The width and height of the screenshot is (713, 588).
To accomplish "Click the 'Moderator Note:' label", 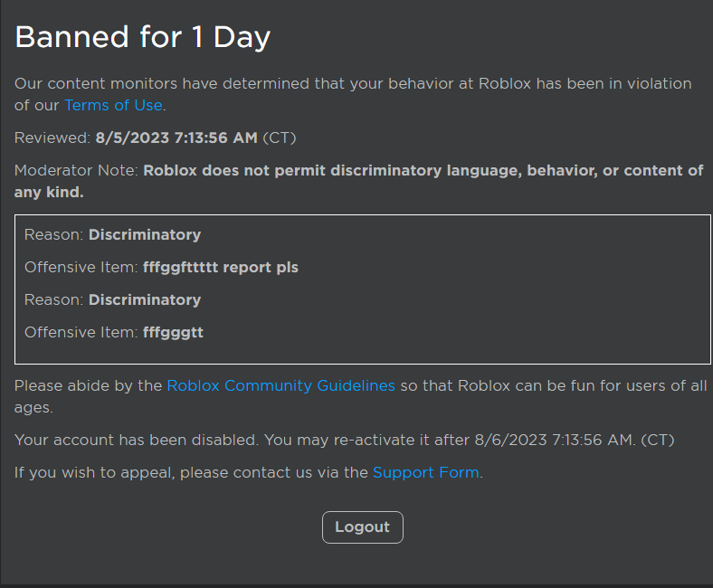I will pos(76,170).
